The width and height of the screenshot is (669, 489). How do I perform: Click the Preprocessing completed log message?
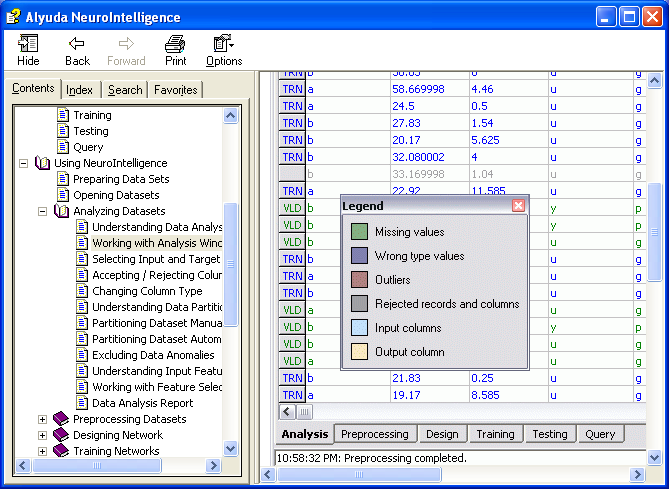point(371,458)
